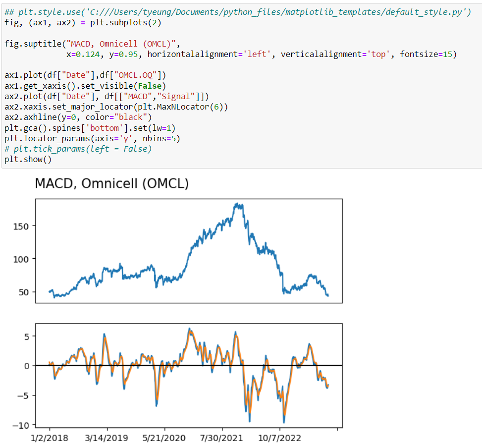Click the 10/7/2022 x-axis date label

(x=280, y=438)
